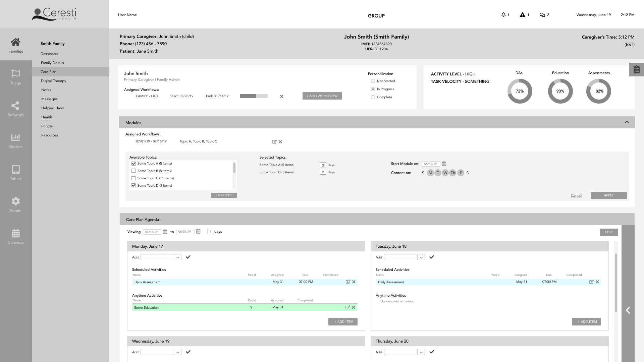Click the Cancel link in Modules
The height and width of the screenshot is (362, 644).
click(x=576, y=195)
